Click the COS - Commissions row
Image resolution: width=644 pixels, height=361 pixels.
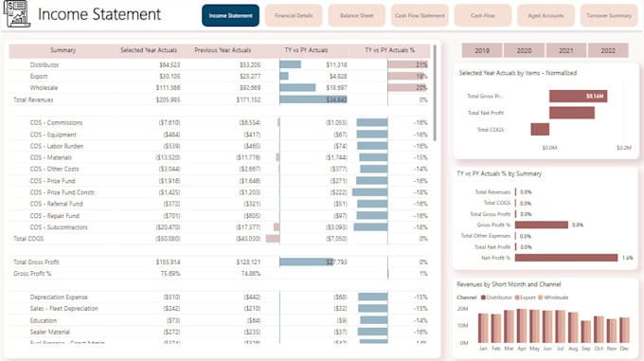click(x=220, y=123)
